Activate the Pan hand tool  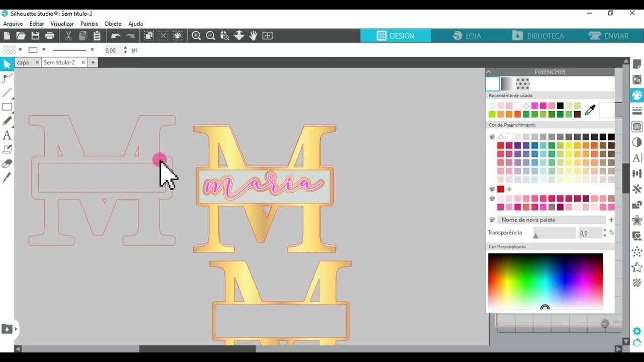point(253,36)
